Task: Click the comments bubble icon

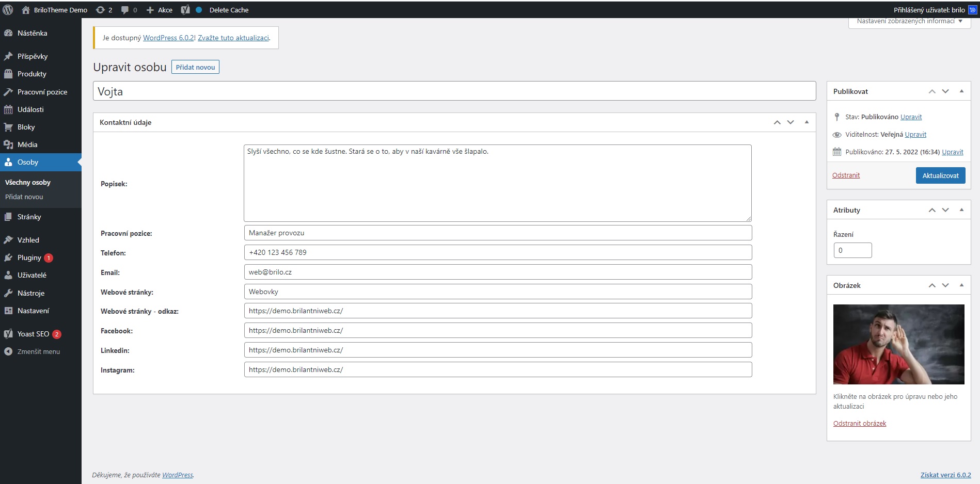Action: (125, 10)
